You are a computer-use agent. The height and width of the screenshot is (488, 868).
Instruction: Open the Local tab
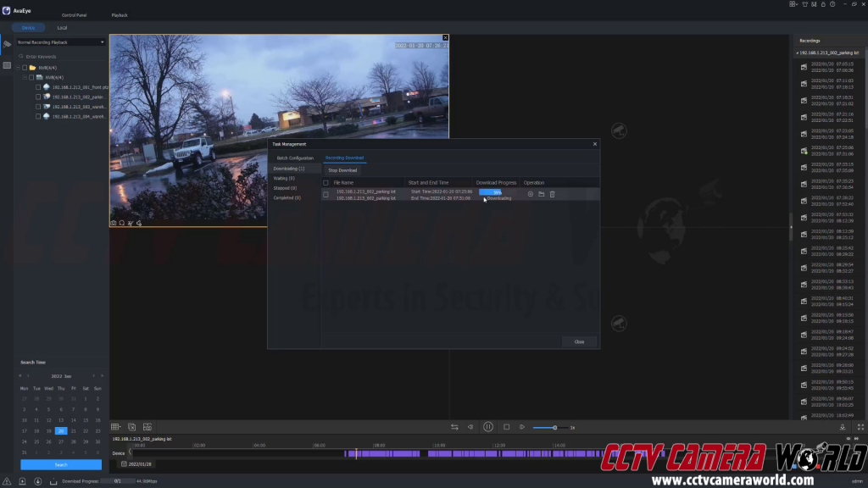63,28
